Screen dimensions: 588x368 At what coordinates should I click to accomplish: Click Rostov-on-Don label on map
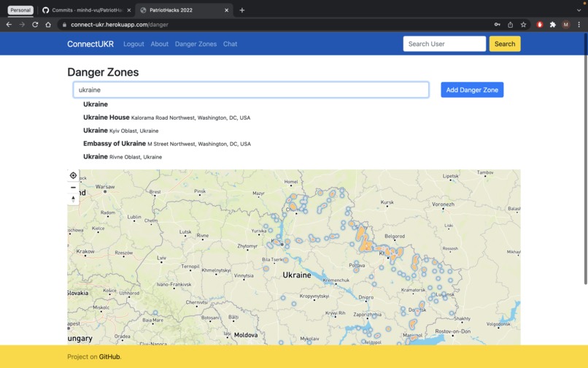452,331
